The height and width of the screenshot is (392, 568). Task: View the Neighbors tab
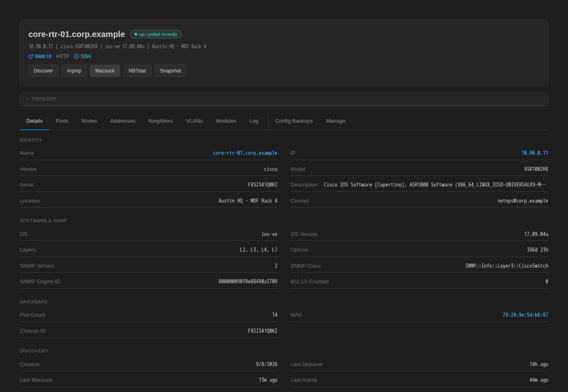click(x=161, y=121)
